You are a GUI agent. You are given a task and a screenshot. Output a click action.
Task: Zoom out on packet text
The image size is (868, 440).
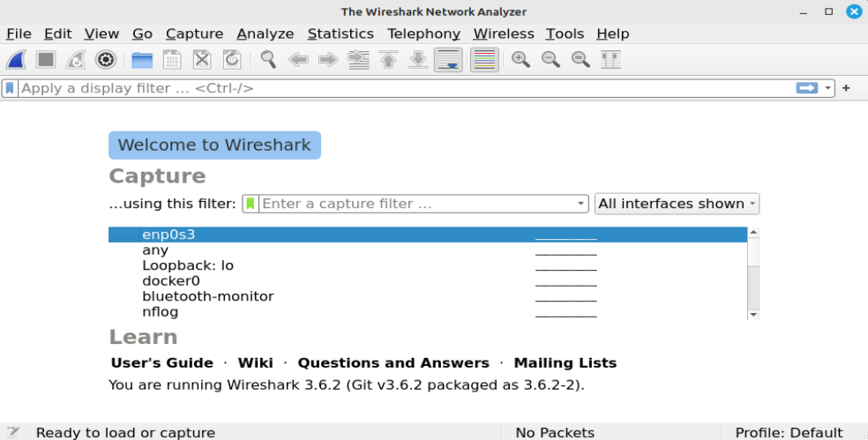click(x=550, y=60)
